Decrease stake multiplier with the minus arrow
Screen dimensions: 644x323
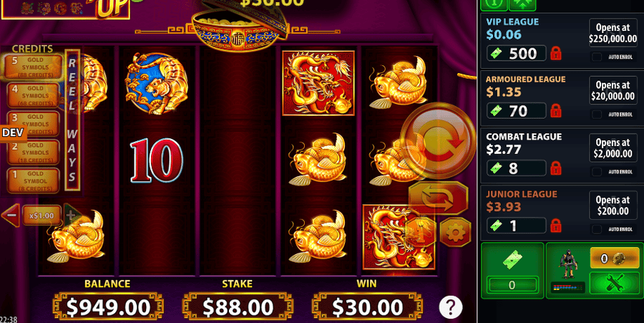coord(11,216)
